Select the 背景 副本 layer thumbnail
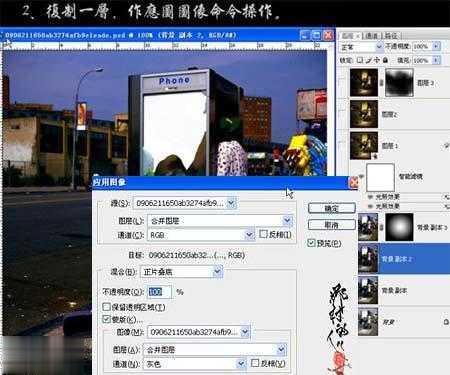This screenshot has height=375, width=450. click(x=368, y=290)
